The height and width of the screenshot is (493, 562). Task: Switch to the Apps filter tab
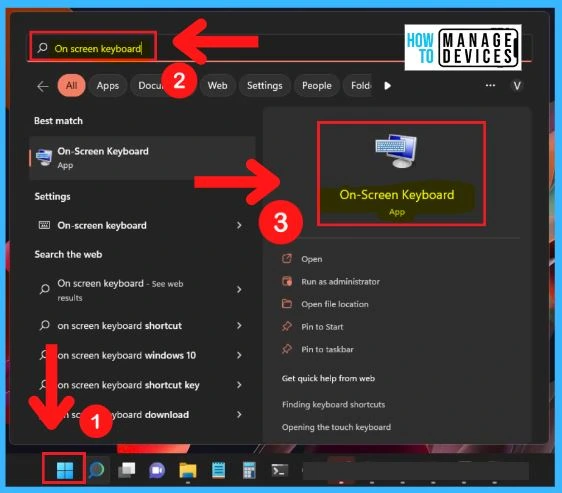pos(108,86)
